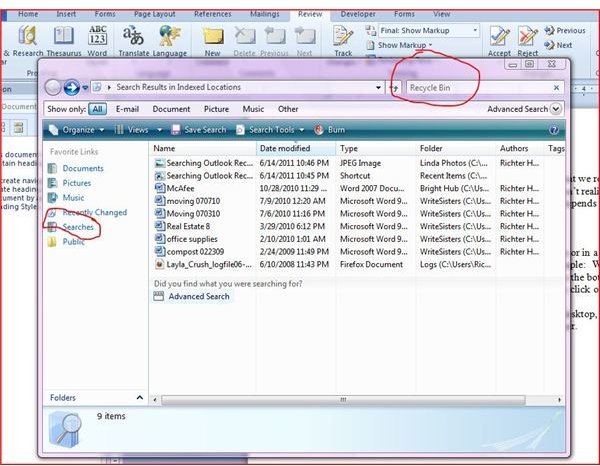Open address bar history dropdown

pyautogui.click(x=378, y=88)
